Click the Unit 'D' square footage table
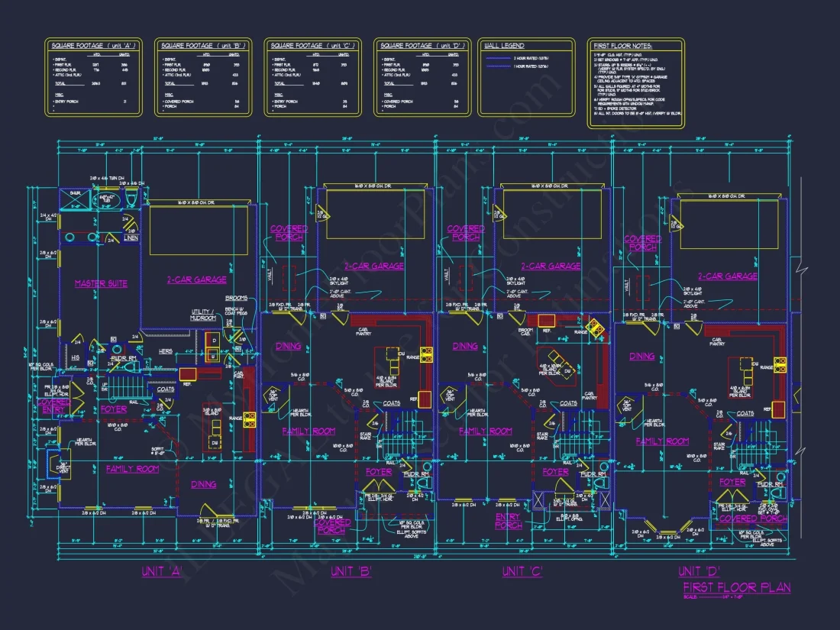Image resolution: width=840 pixels, height=630 pixels. 423,77
